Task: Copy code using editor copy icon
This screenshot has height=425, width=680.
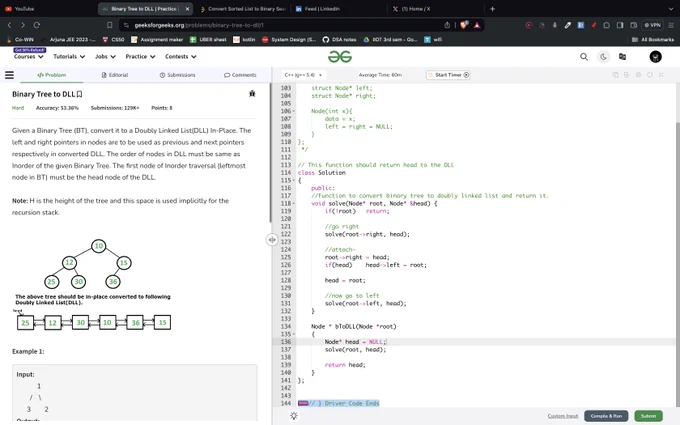Action: coord(615,75)
